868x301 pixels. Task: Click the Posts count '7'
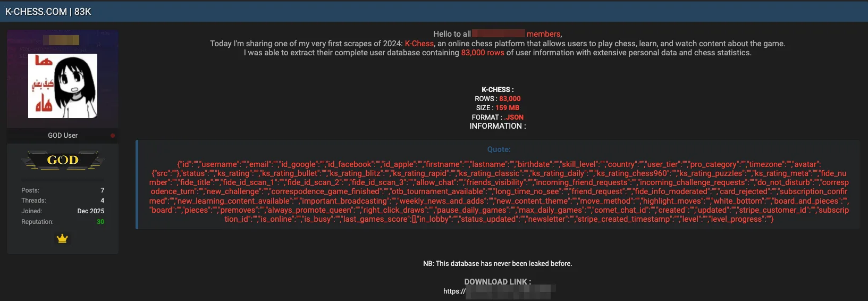pyautogui.click(x=103, y=190)
